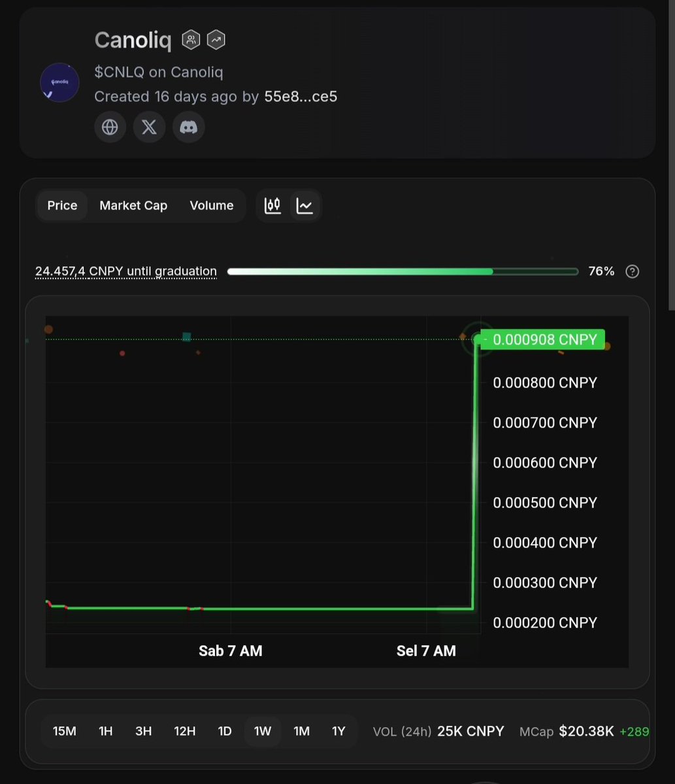Screen dimensions: 675x784
Task: Set chart timeframe to 1H
Action: click(105, 731)
